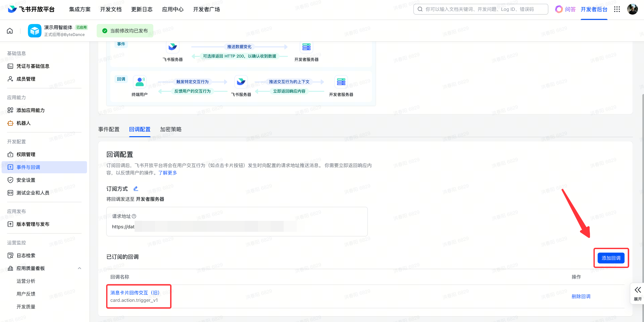Viewport: 644px width, 322px height.
Task: Open the user avatar menu
Action: pos(632,9)
